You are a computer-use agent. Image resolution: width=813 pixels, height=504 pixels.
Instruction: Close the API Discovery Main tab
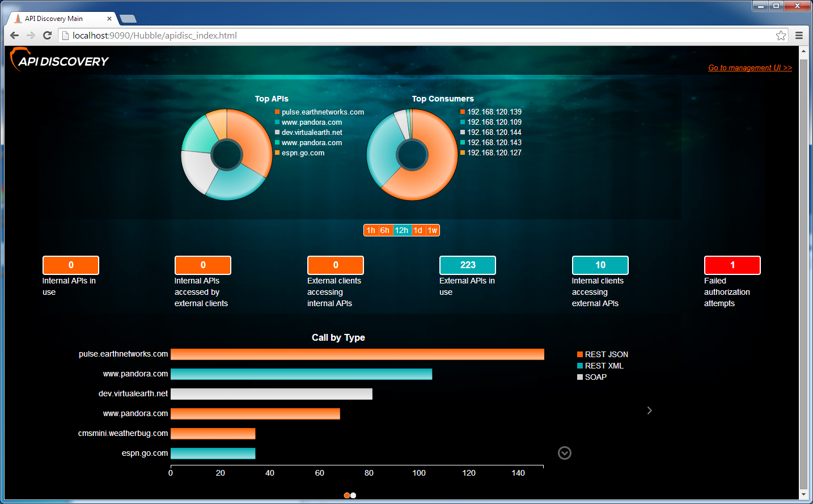[109, 19]
